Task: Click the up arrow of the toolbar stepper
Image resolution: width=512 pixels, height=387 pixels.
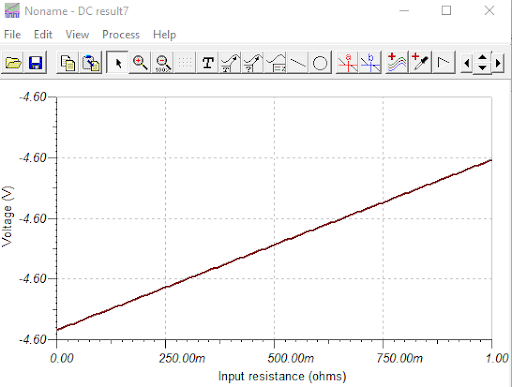Action: 482,57
